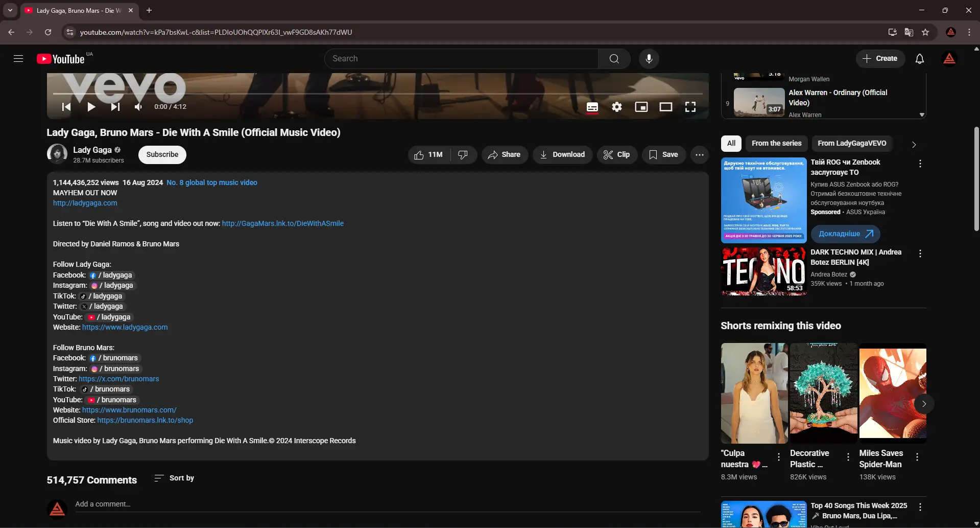Viewport: 980px width, 528px height.
Task: Open the YouTube hamburger menu
Action: (x=18, y=58)
